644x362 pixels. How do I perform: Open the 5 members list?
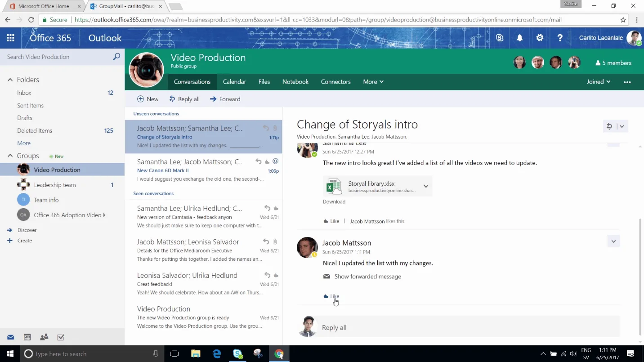(x=613, y=63)
